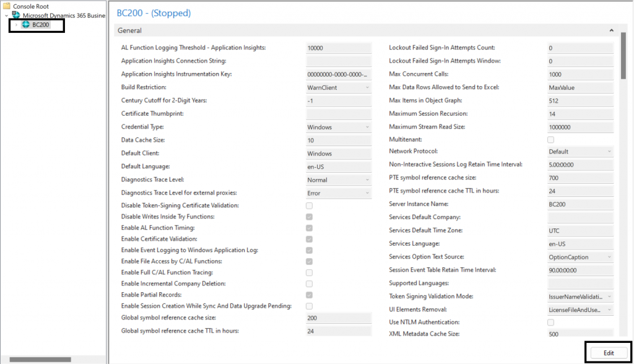Screen dimensions: 634x364
Task: Click the BC200 server instance icon
Action: click(x=25, y=25)
